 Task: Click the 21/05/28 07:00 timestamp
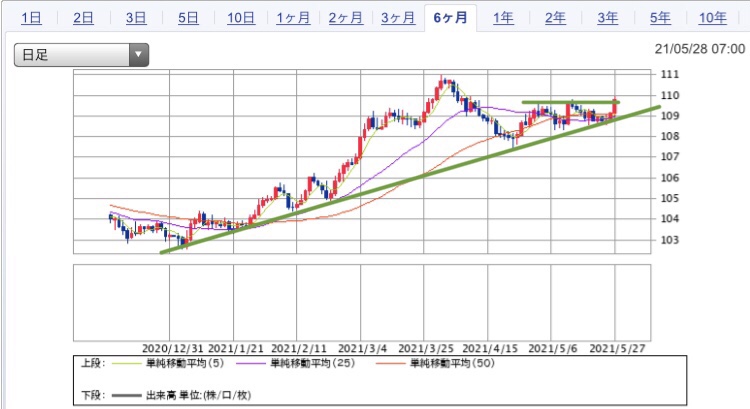700,49
